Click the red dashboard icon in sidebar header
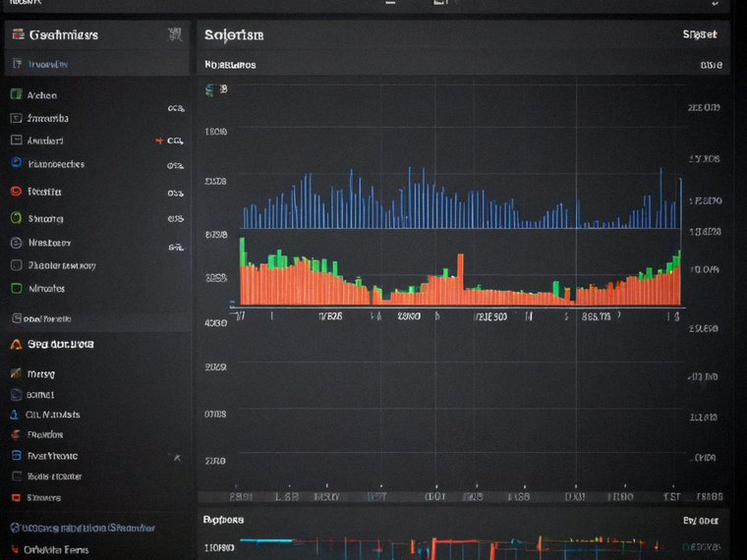This screenshot has width=747, height=560. point(19,34)
